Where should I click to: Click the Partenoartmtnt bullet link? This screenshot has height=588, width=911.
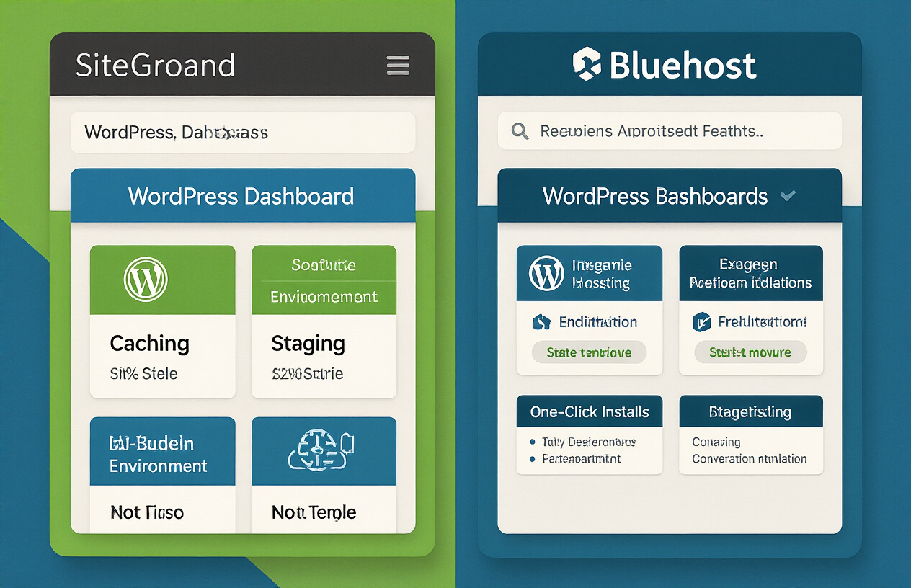tap(581, 459)
